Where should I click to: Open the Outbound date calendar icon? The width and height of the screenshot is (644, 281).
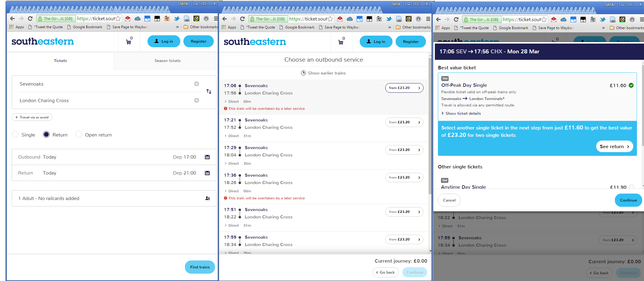coord(207,157)
